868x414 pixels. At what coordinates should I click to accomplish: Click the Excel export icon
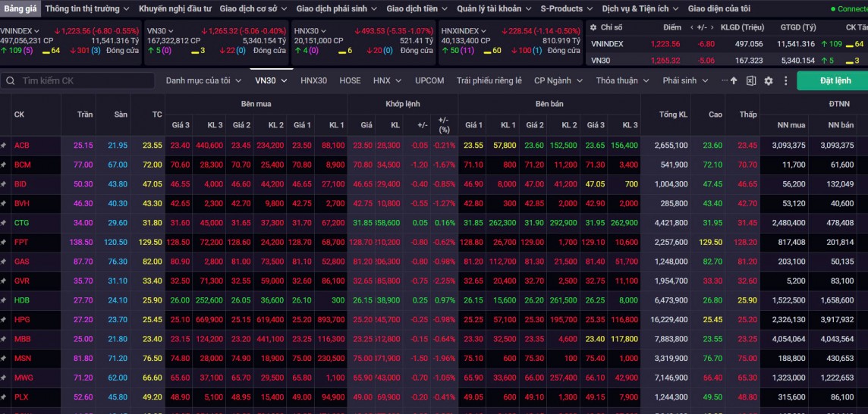tap(751, 80)
